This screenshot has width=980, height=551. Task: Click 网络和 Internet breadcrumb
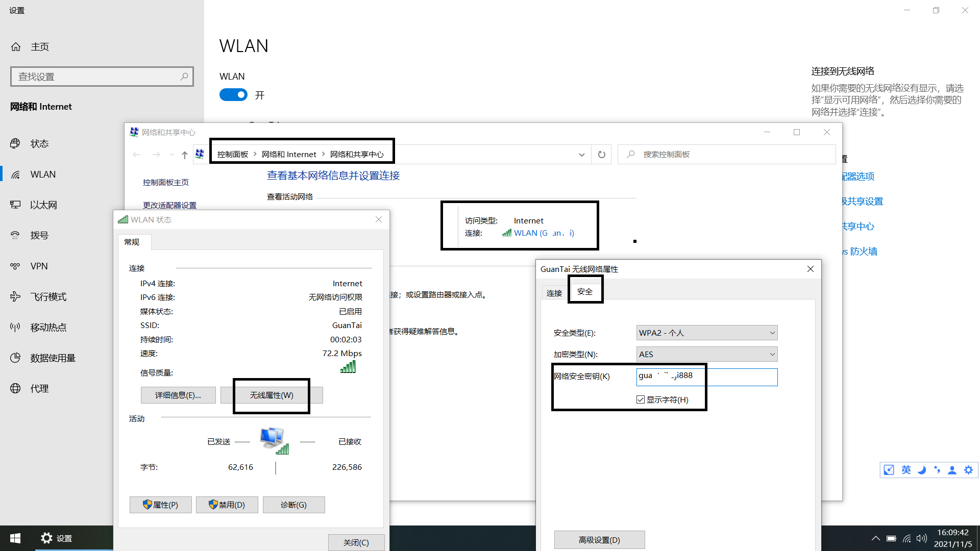289,154
